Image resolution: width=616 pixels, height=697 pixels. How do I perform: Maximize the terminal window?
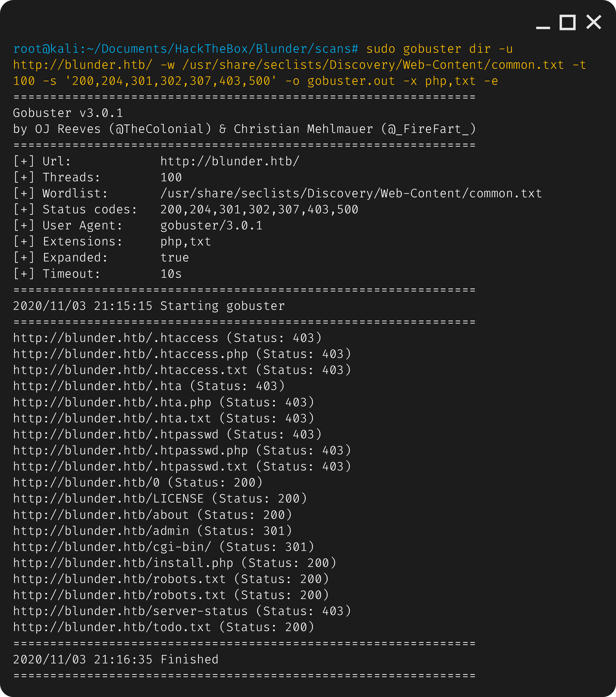click(567, 22)
